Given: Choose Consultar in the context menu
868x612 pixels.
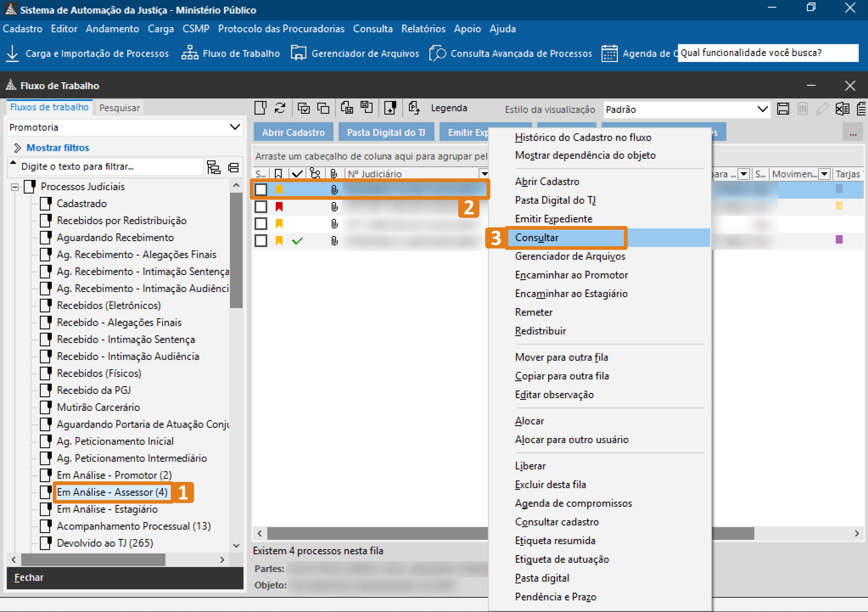Looking at the screenshot, I should pos(536,238).
